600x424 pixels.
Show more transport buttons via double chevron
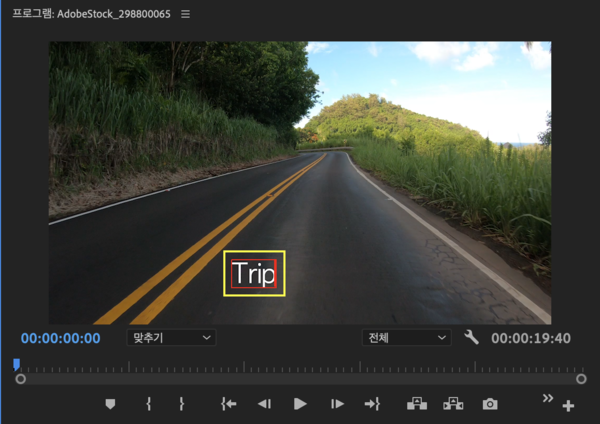[x=548, y=398]
